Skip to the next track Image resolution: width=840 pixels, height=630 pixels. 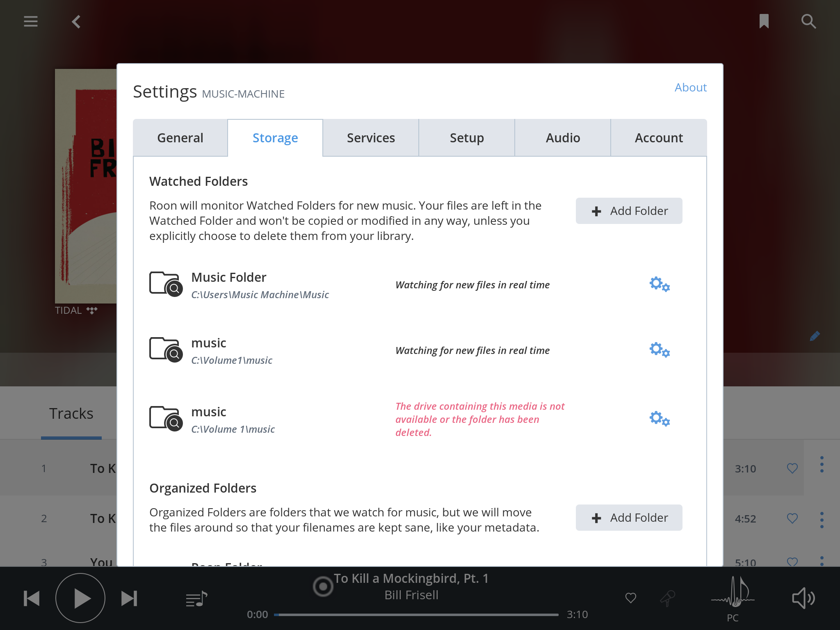click(x=129, y=598)
